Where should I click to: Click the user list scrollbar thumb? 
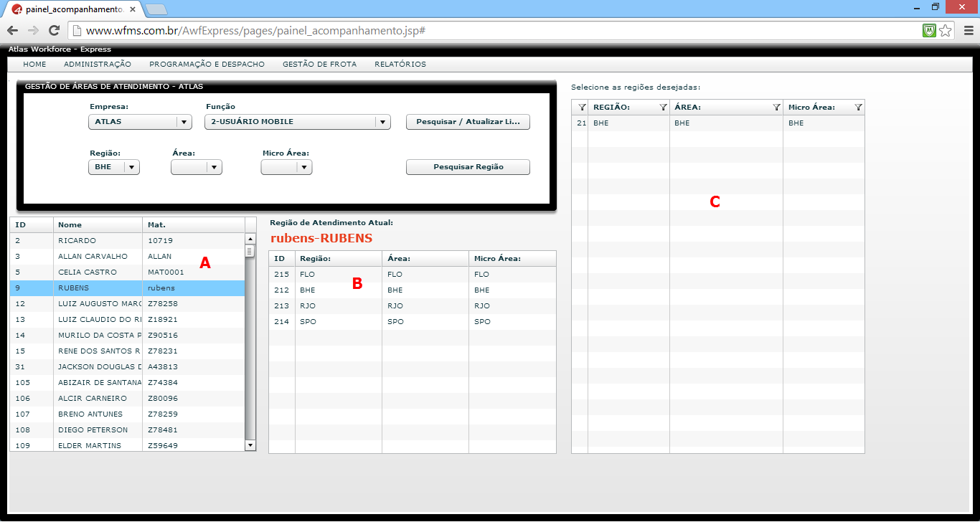(250, 251)
